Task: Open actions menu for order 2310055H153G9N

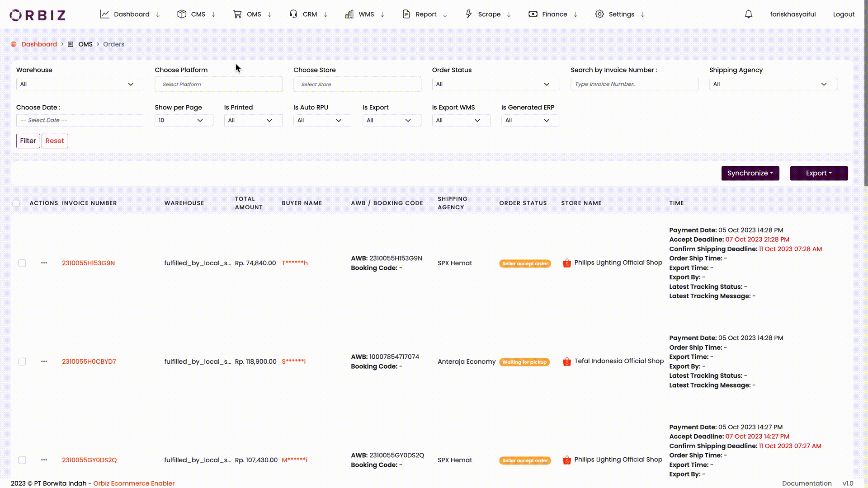Action: pyautogui.click(x=44, y=263)
